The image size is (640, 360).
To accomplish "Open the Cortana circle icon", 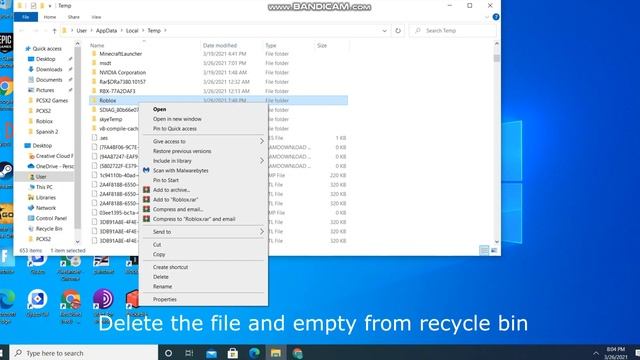I will (x=168, y=353).
